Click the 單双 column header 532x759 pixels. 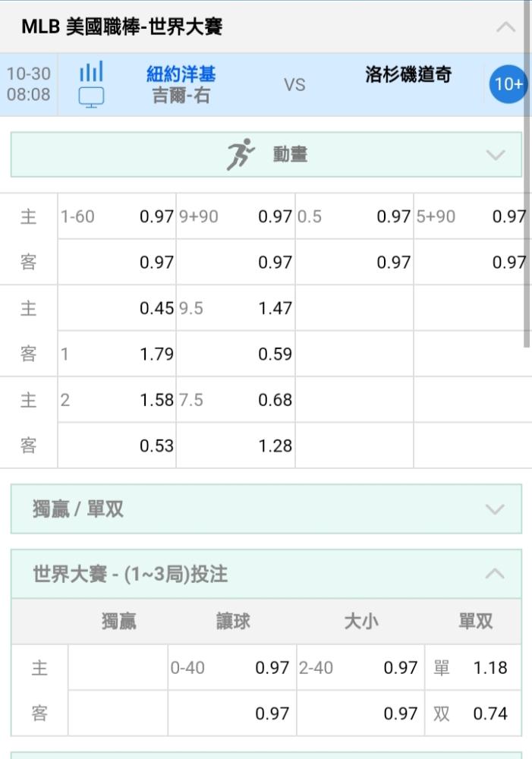point(475,621)
